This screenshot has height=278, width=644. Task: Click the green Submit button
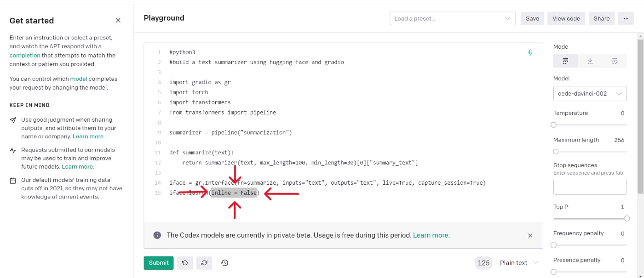click(x=159, y=263)
